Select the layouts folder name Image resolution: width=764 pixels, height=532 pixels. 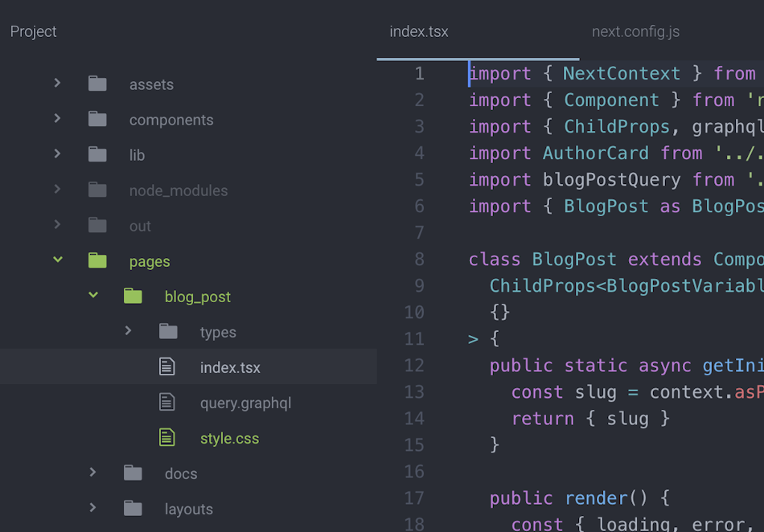point(188,509)
